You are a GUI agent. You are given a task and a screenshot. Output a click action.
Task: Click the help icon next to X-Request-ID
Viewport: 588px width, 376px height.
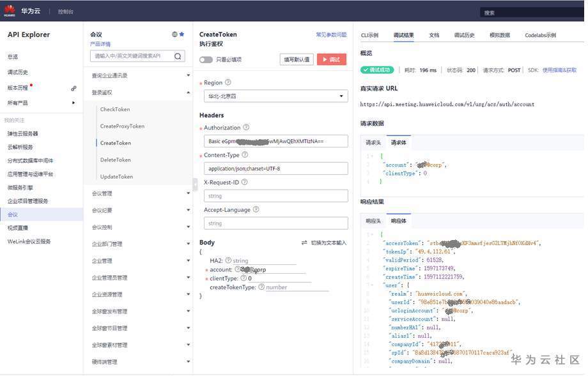click(244, 182)
